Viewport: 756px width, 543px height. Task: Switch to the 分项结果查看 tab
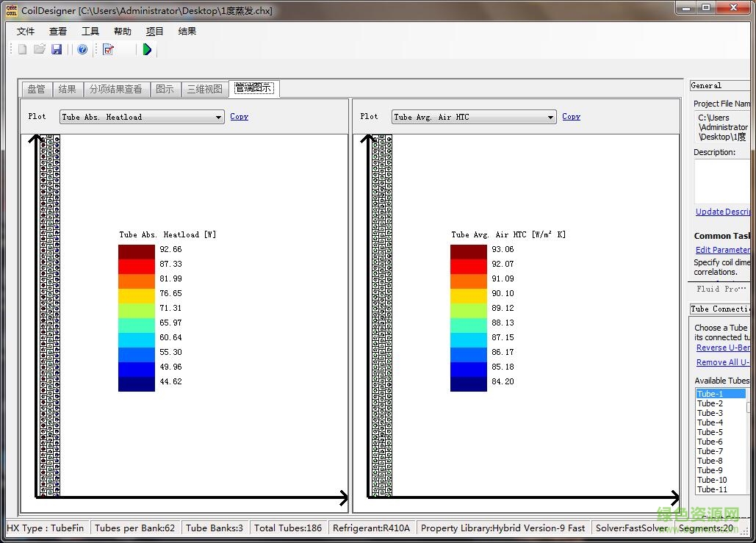click(115, 89)
